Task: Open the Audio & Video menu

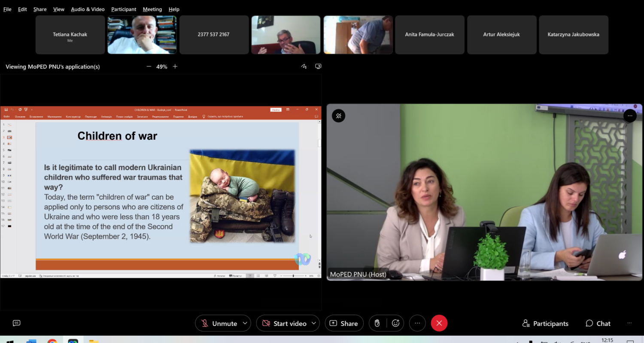Action: coord(88,9)
